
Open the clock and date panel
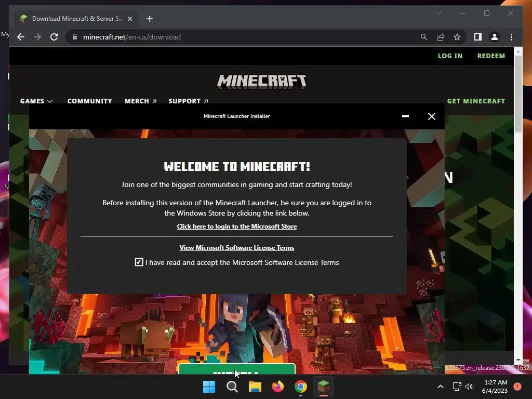coord(495,387)
